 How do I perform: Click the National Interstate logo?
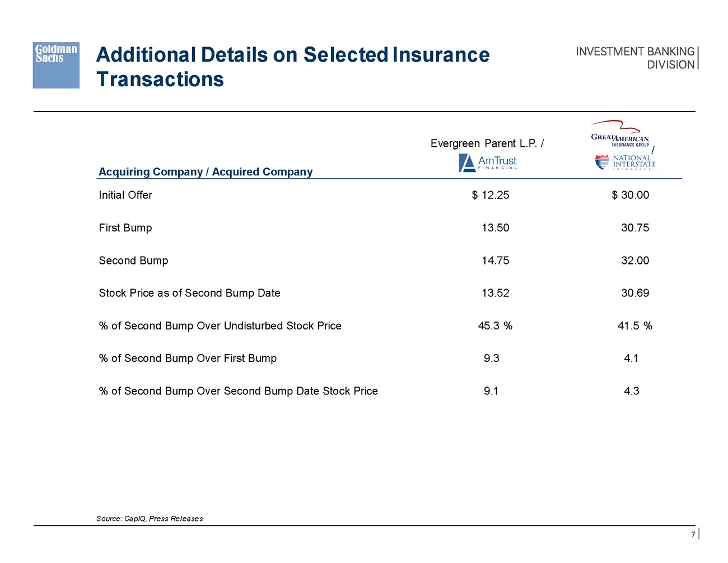pyautogui.click(x=625, y=162)
